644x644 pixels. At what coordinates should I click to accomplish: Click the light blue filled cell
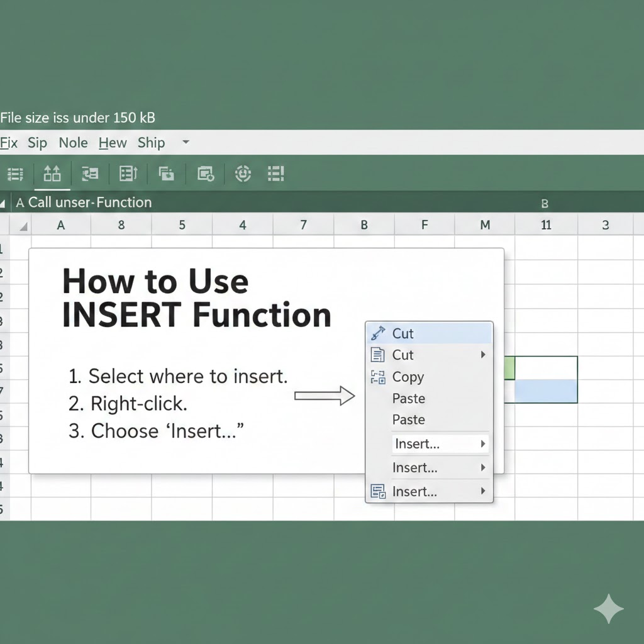[545, 391]
